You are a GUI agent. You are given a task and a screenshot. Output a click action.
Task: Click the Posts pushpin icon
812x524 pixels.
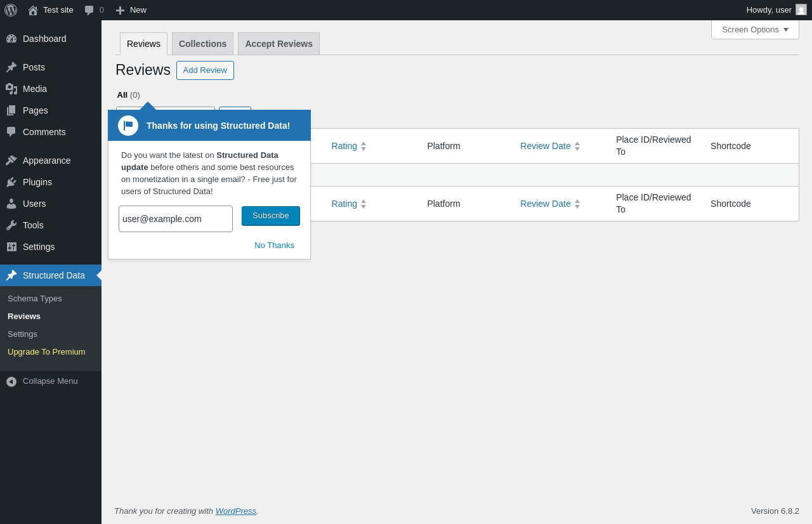[11, 67]
